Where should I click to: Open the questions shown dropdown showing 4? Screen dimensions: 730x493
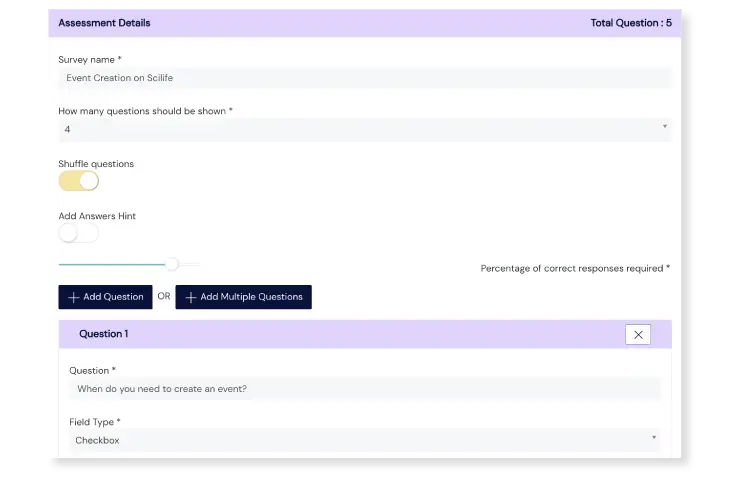(x=365, y=129)
